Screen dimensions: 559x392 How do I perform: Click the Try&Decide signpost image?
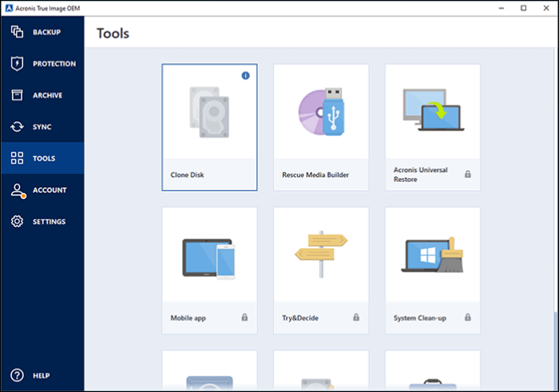321,255
